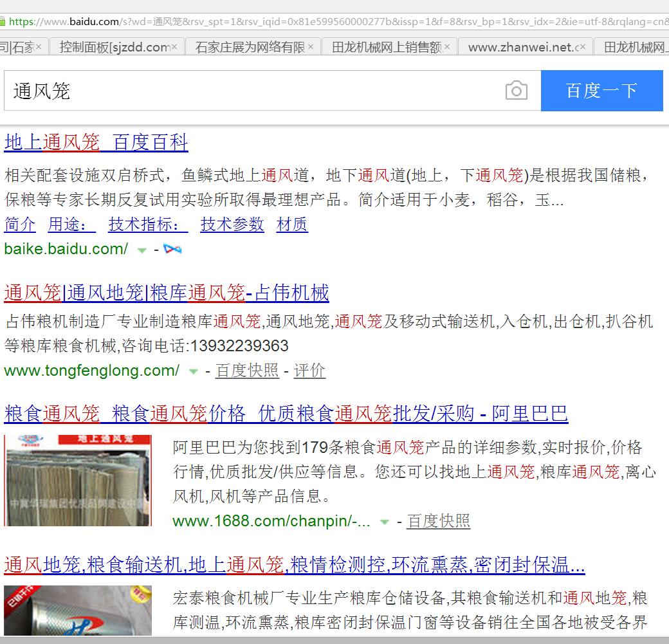Open 百度快照 for tongfenglong.com result

coord(247,371)
